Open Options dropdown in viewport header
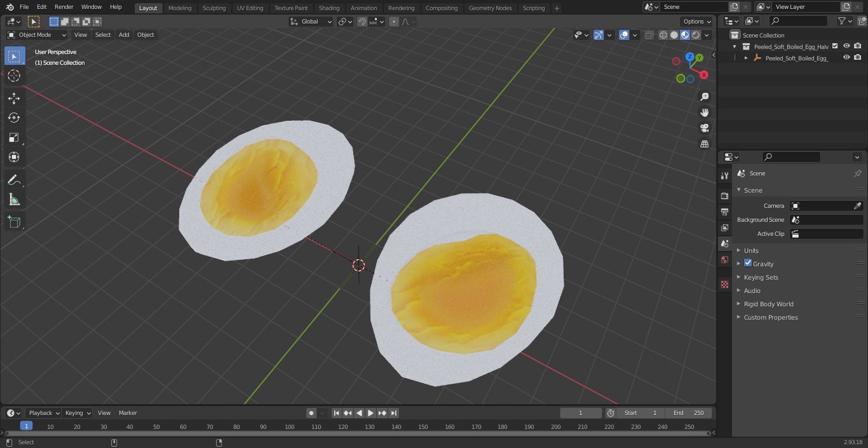This screenshot has width=868, height=448. [x=697, y=22]
